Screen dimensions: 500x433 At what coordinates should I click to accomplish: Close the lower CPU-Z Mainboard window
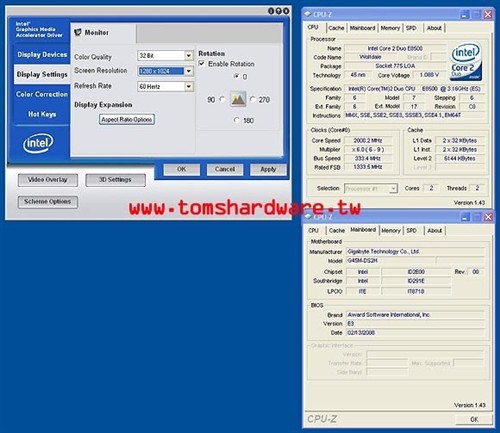(488, 217)
